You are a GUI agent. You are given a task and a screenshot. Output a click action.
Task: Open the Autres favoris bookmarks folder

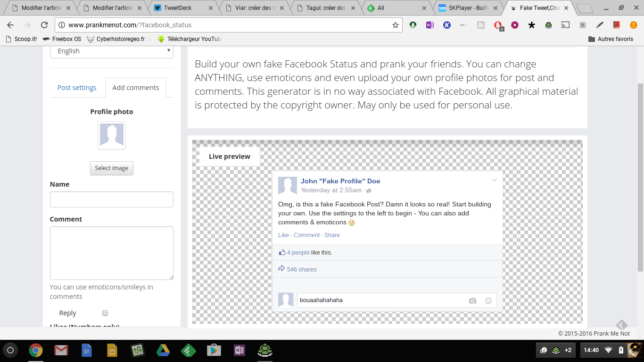[611, 39]
